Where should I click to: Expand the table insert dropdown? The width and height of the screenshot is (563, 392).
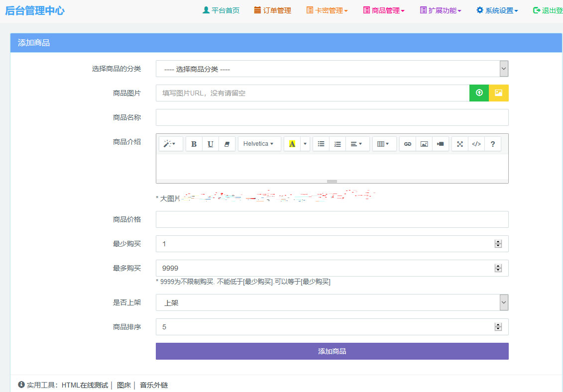tap(383, 144)
